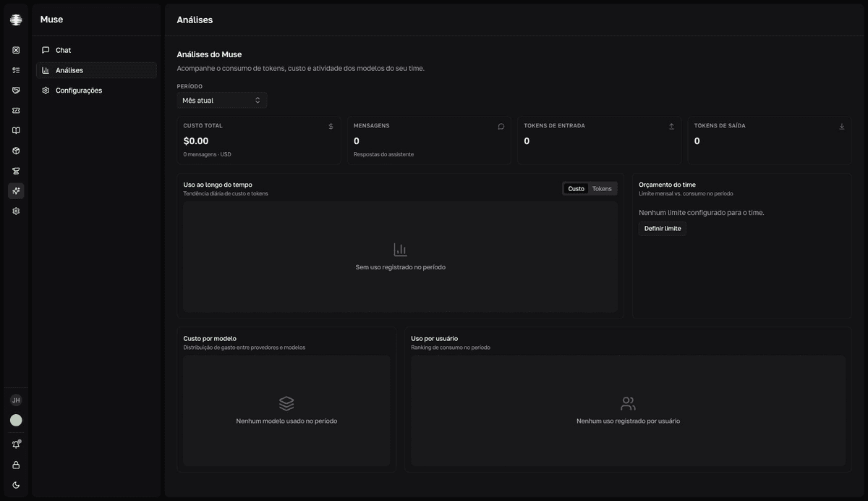Click the $0.00 total cost value
The image size is (868, 501).
(x=196, y=141)
